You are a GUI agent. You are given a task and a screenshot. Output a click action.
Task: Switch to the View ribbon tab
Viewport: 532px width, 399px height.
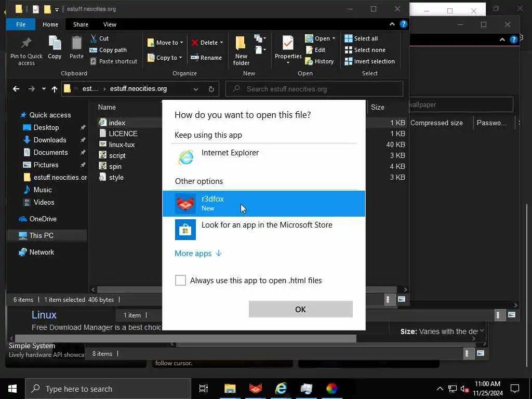coord(110,24)
